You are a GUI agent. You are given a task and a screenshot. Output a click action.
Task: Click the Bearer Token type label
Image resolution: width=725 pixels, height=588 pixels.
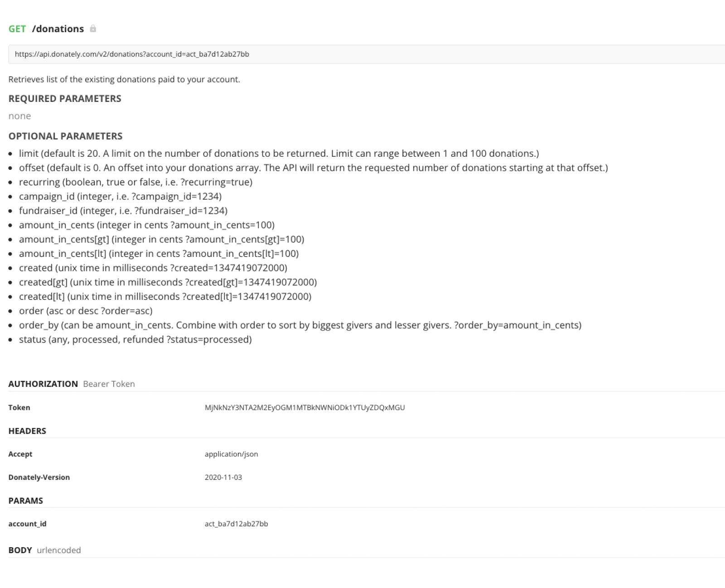coord(109,384)
